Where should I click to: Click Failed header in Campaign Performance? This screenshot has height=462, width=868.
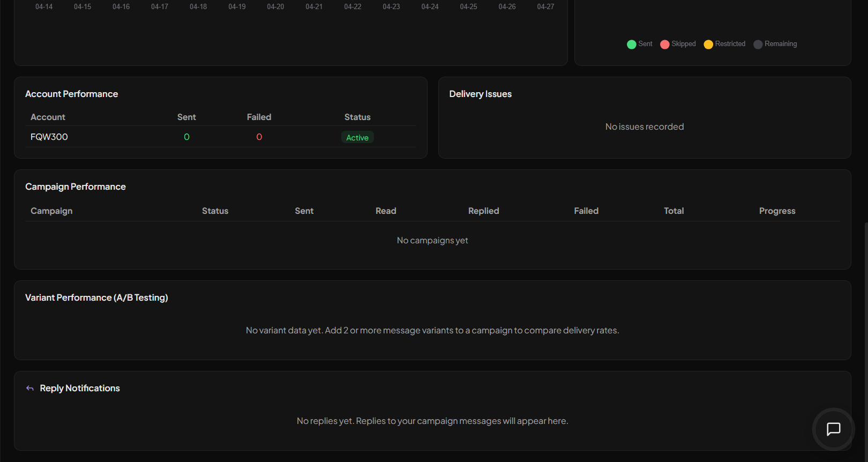pos(586,211)
